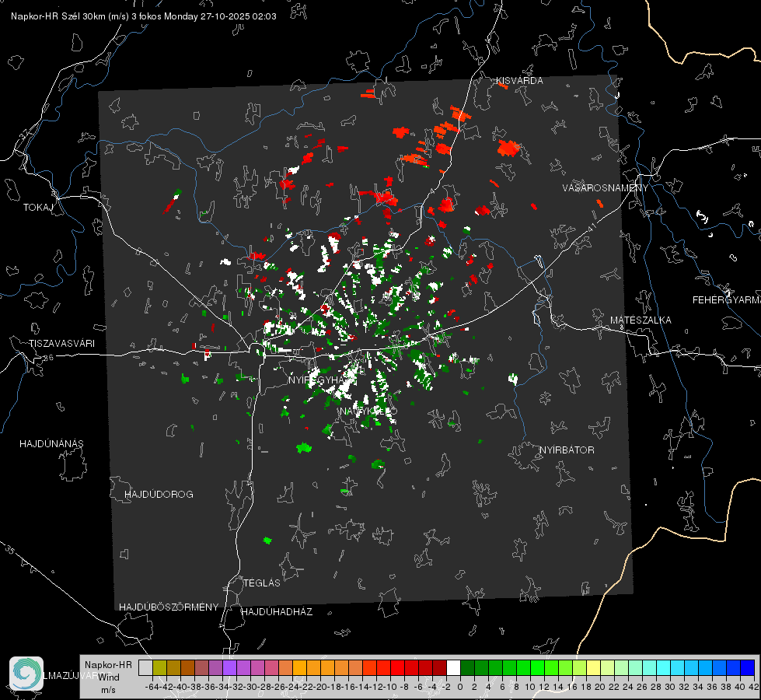Click the TISZAVASVÁRI town label
Image resolution: width=761 pixels, height=700 pixels.
click(61, 344)
